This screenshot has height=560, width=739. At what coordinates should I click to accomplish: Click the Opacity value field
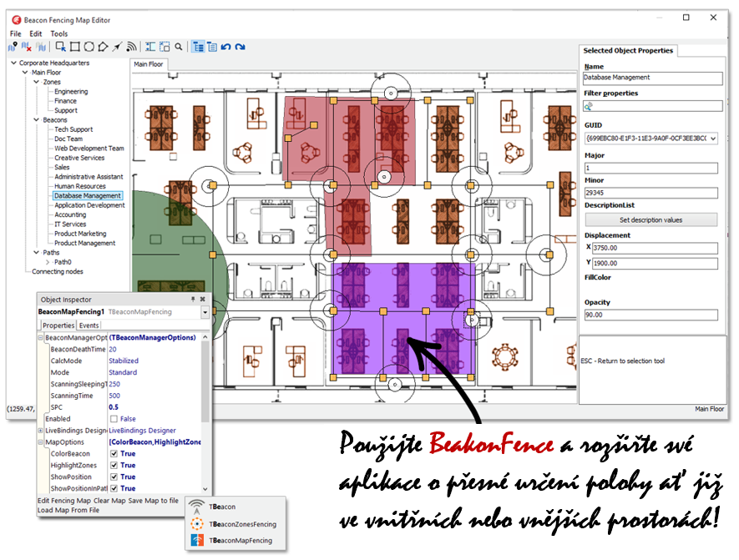650,315
